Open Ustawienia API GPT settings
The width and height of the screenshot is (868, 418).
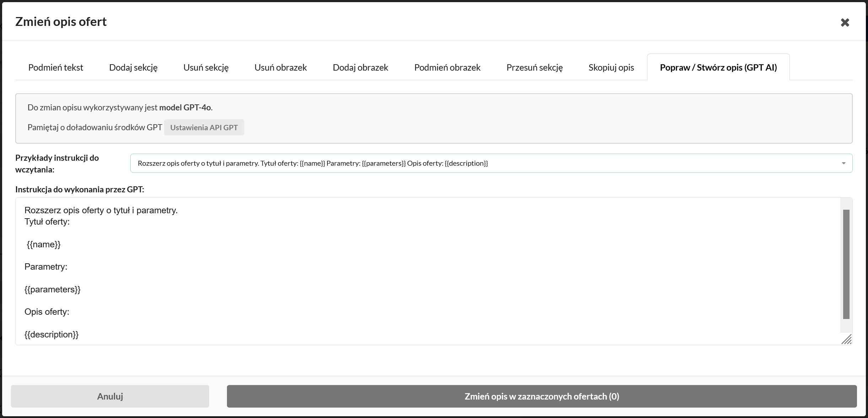[x=204, y=127]
